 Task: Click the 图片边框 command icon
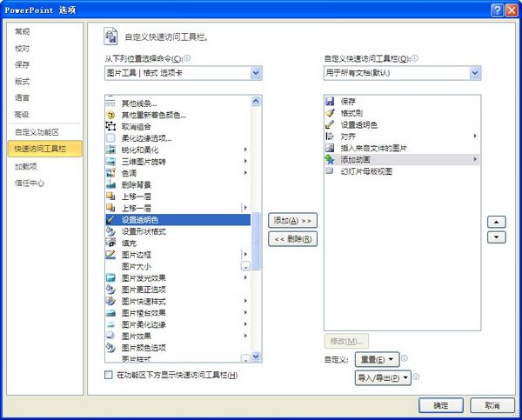(110, 255)
